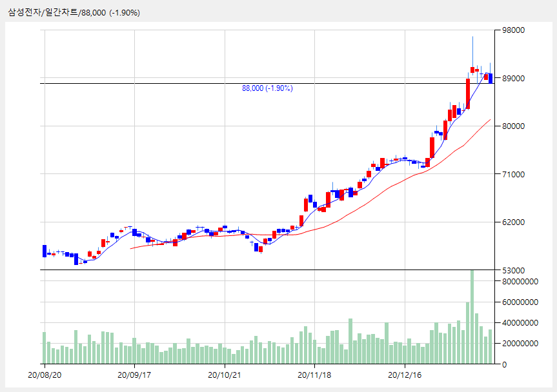Click the 20/10/21 date label

(225, 375)
